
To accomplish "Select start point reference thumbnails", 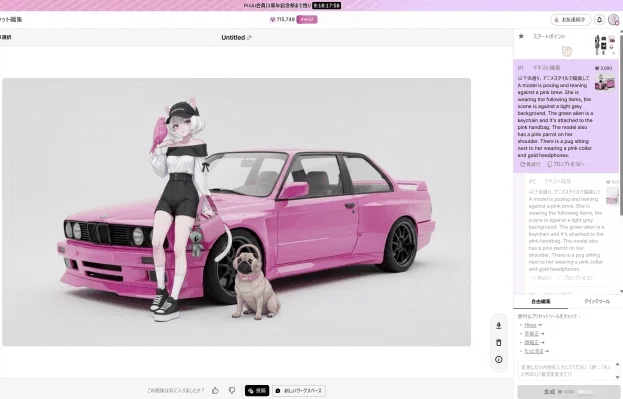I will (x=604, y=45).
